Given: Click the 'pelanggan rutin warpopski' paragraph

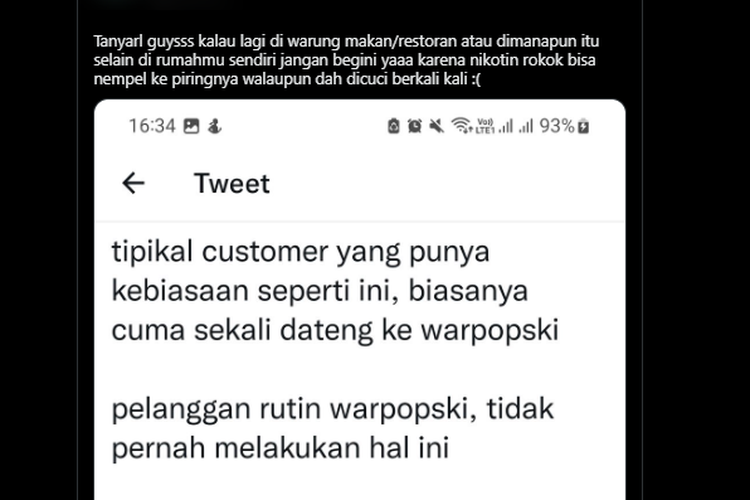Looking at the screenshot, I should tap(332, 428).
